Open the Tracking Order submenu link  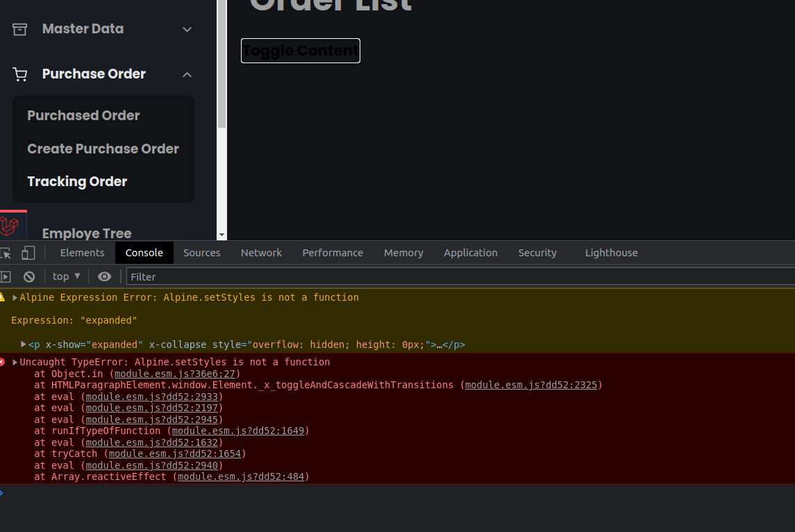tap(77, 181)
